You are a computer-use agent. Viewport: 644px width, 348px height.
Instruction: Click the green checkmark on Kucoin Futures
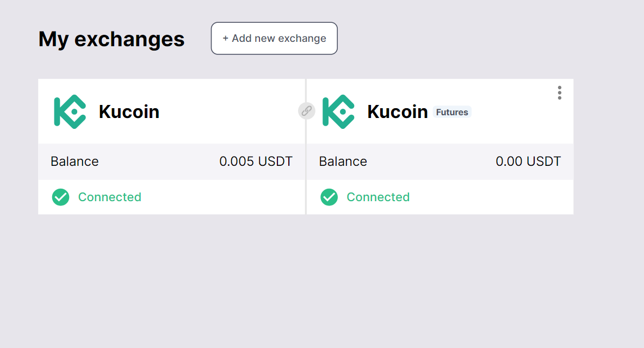tap(329, 197)
